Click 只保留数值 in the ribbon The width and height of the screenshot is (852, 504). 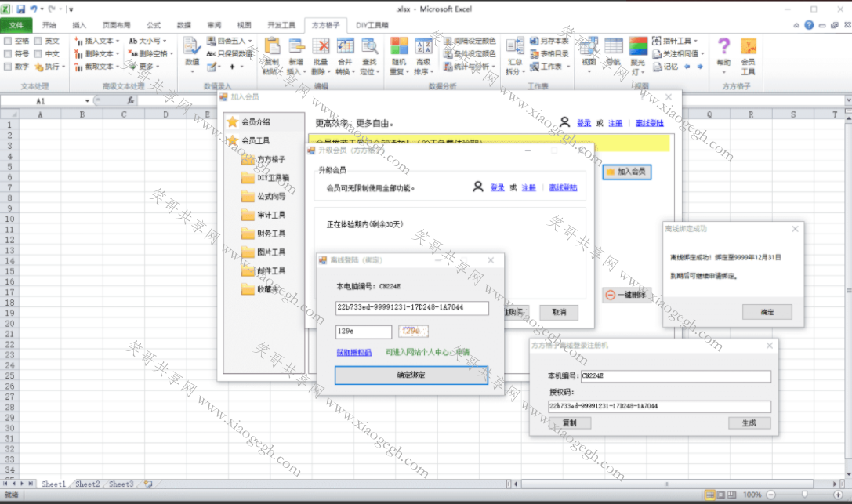pos(230,54)
